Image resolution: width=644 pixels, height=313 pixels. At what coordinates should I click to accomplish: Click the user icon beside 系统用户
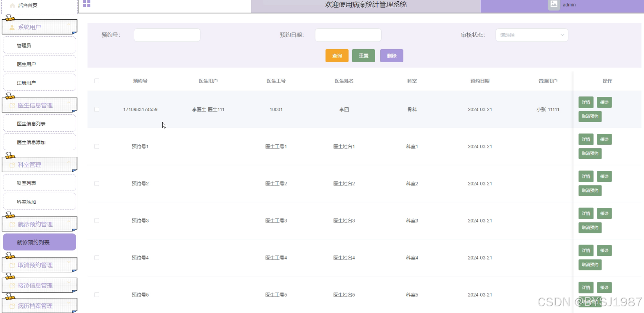12,27
